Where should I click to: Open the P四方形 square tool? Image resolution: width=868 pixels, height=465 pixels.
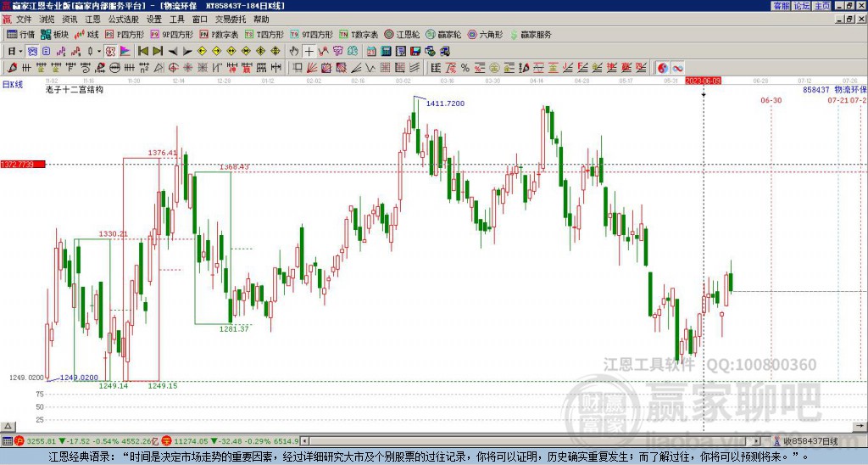(x=125, y=34)
